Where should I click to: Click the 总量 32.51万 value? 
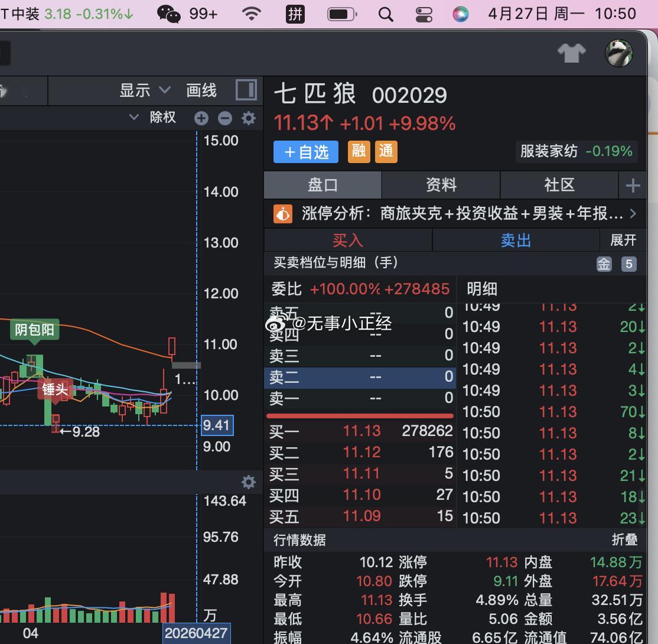617,600
